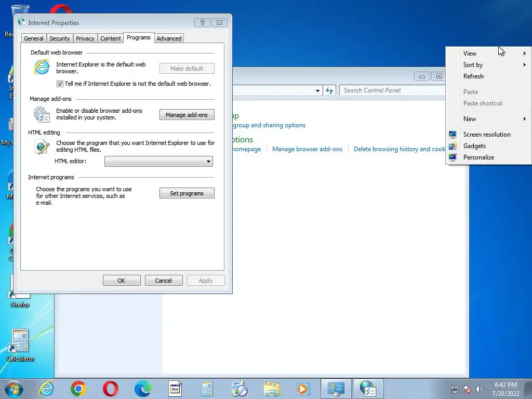Open Internet Explorer from the taskbar
Image resolution: width=532 pixels, height=399 pixels.
tap(46, 389)
